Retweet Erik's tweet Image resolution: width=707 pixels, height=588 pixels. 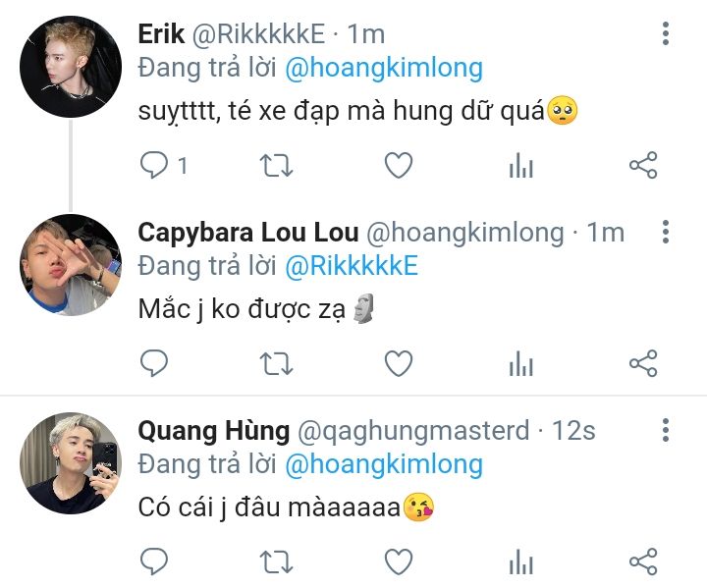[276, 166]
